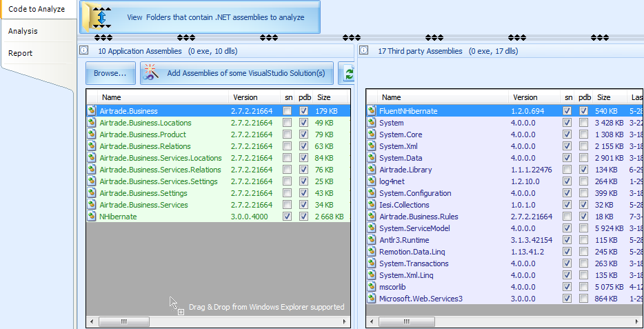Click the Airtrade.Business.Relations assembly icon
Screen dimensions: 644x329
click(92, 146)
